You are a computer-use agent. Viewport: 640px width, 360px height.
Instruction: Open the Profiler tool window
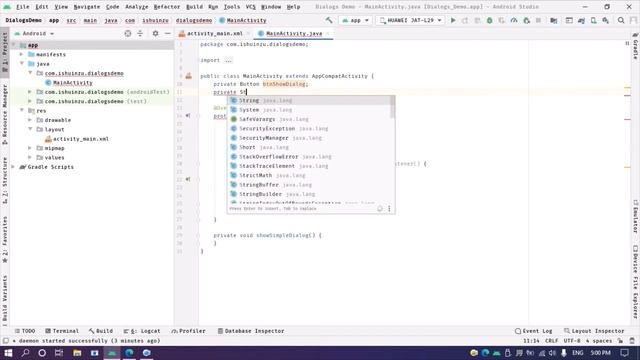pyautogui.click(x=189, y=331)
